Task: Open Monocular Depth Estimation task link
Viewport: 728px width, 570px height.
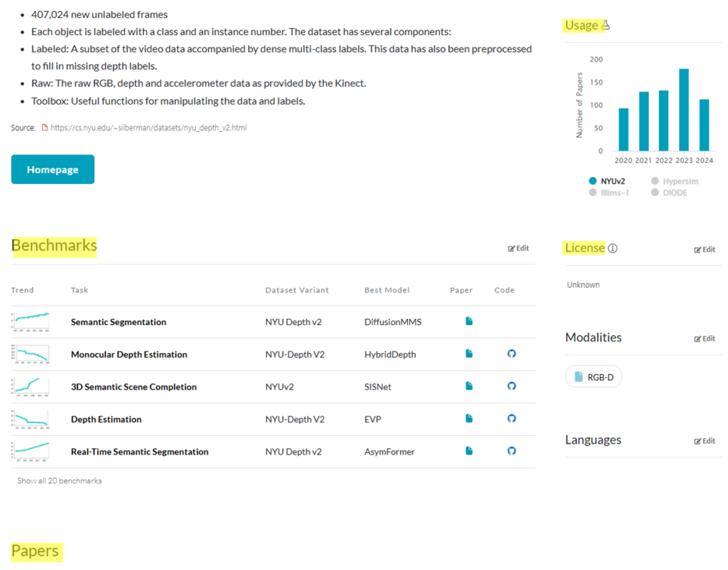Action: (129, 354)
